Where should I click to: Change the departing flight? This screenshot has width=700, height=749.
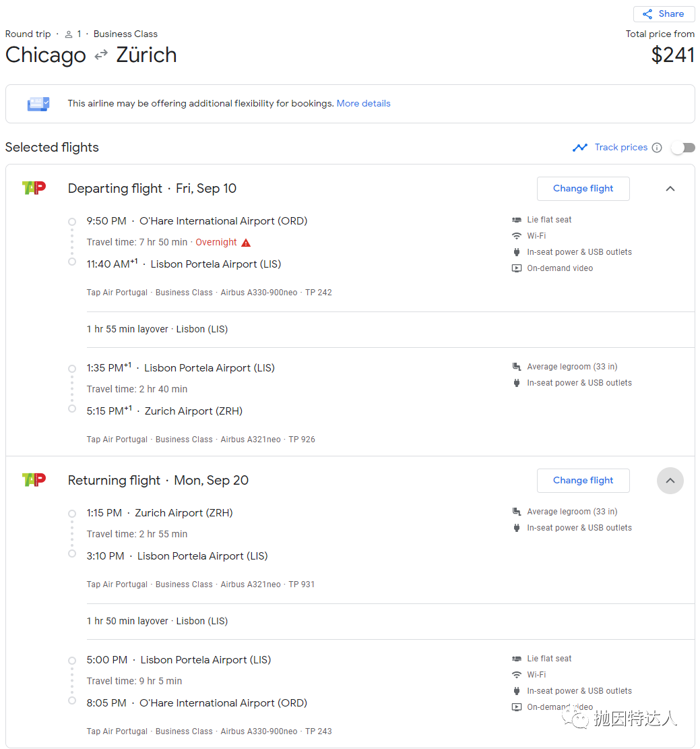583,188
